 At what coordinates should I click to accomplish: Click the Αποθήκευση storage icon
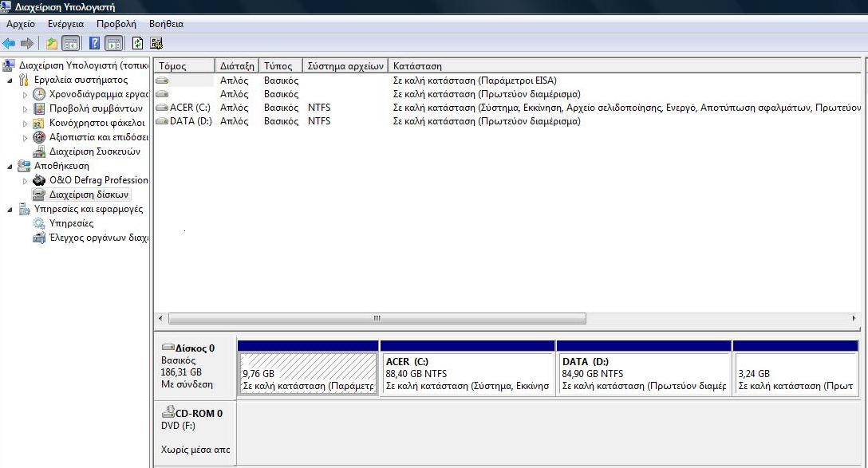[24, 165]
